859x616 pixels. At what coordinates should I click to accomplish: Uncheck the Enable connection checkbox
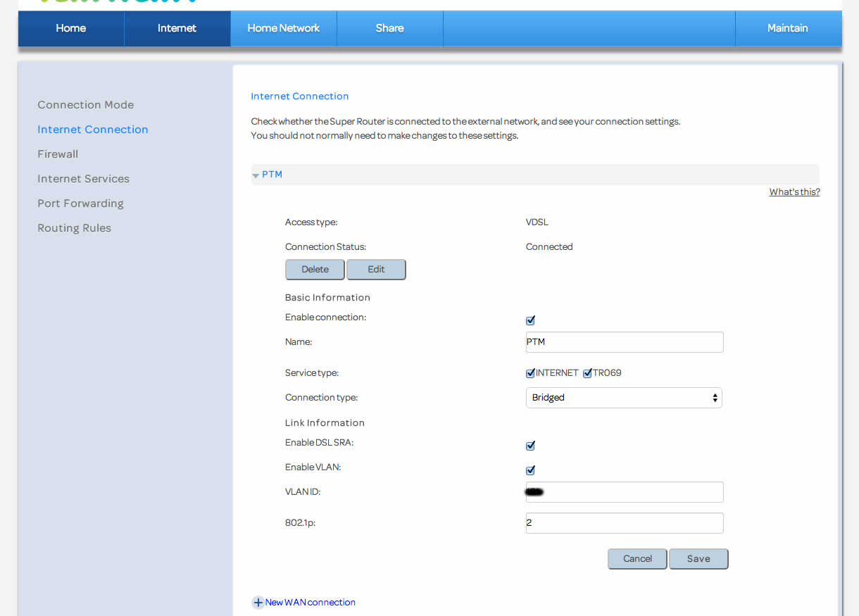click(x=531, y=320)
